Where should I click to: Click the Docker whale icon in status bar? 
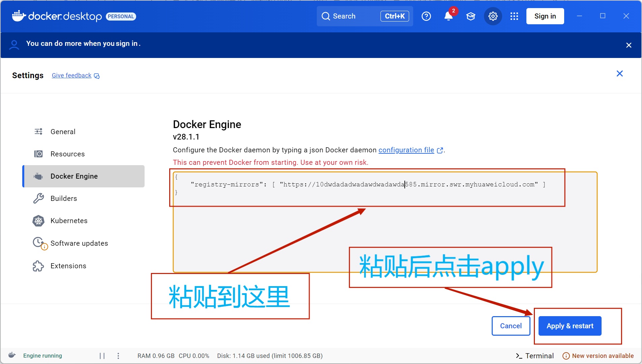[12, 355]
